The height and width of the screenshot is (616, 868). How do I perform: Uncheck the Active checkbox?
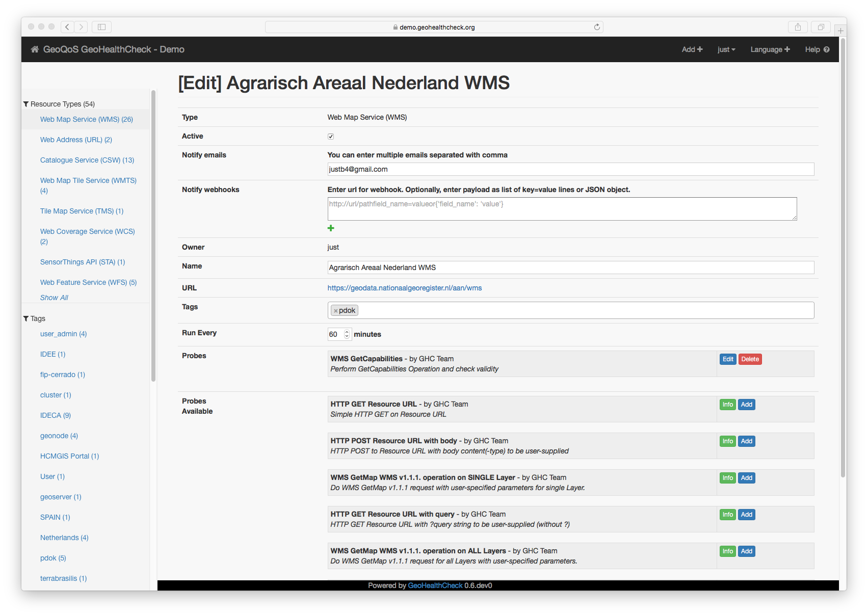click(x=331, y=137)
